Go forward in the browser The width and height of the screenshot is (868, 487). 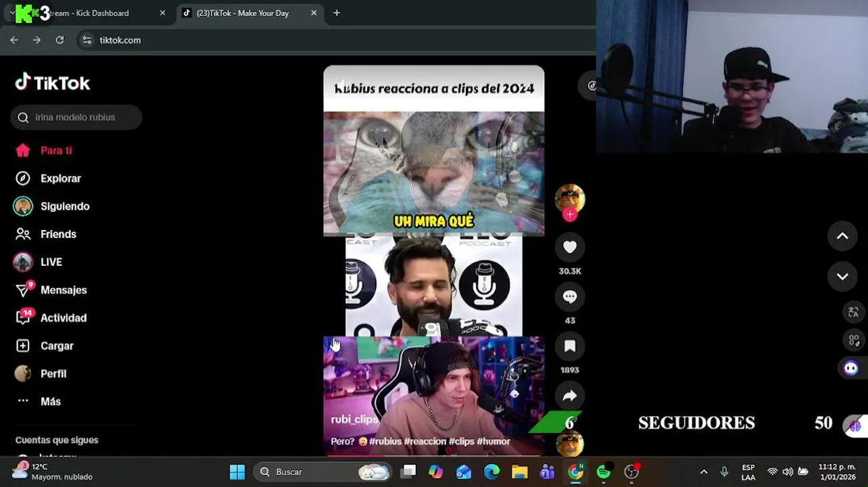37,40
